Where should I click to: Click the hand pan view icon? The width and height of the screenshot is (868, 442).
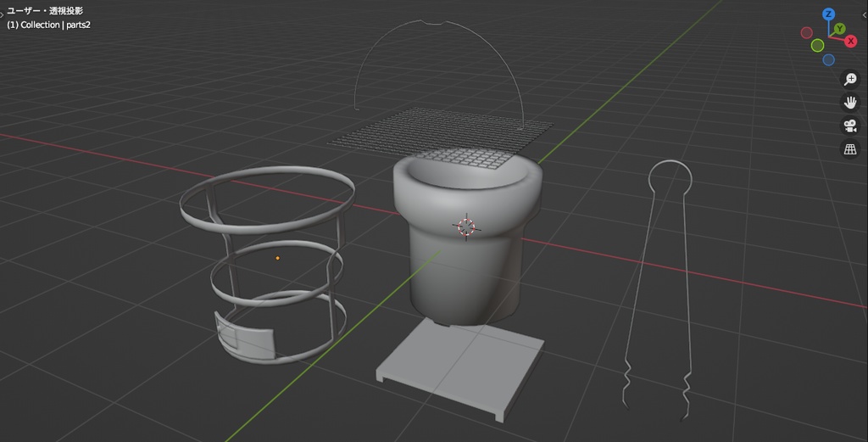[x=850, y=103]
